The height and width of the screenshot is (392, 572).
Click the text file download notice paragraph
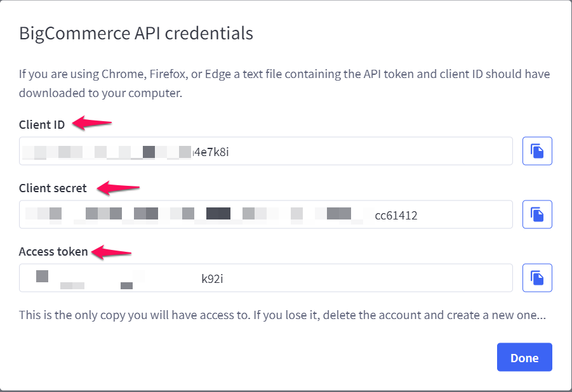[x=284, y=83]
